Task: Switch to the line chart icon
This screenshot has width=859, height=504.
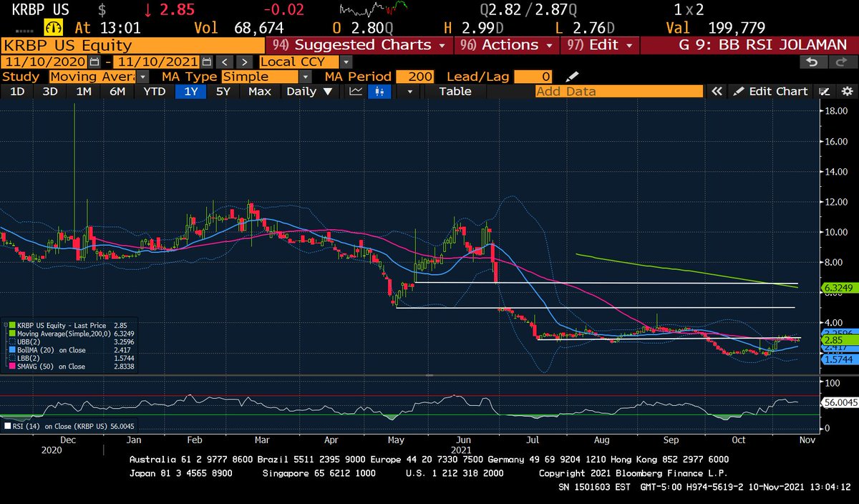Action: [x=355, y=92]
